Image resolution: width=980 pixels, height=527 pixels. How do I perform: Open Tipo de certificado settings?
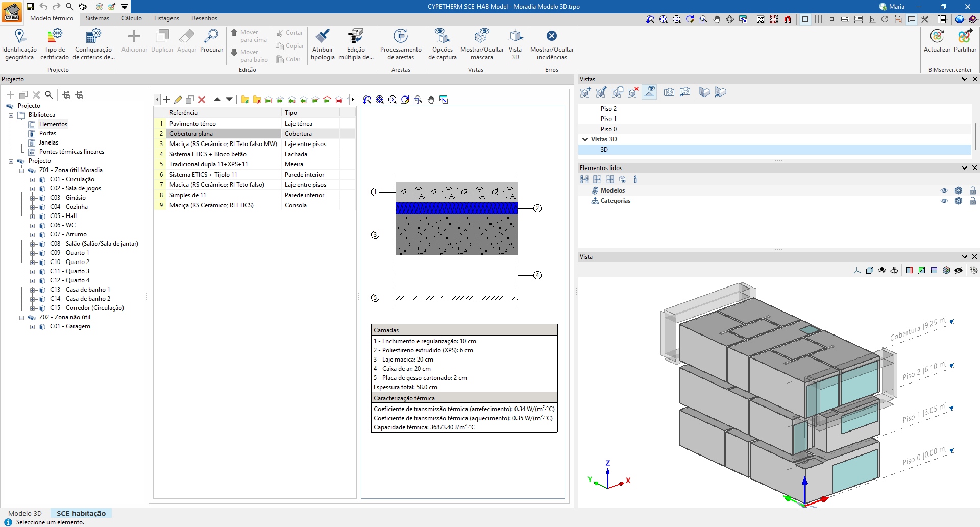(x=55, y=36)
